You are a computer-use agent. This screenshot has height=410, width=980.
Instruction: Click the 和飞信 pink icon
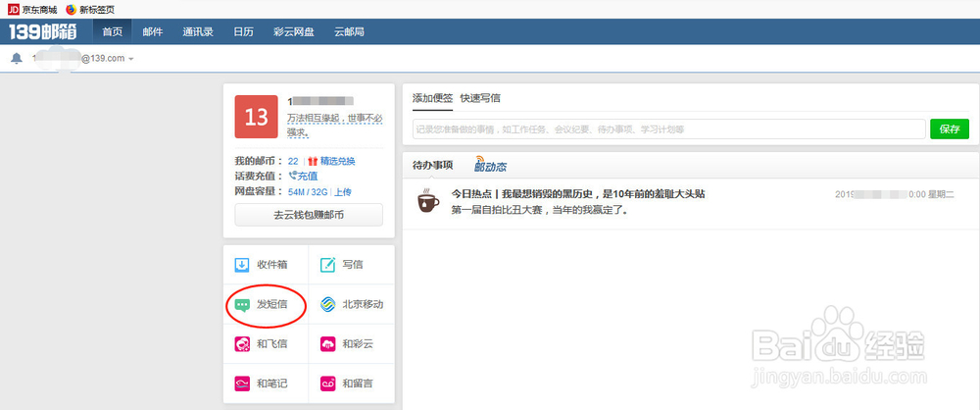point(242,344)
